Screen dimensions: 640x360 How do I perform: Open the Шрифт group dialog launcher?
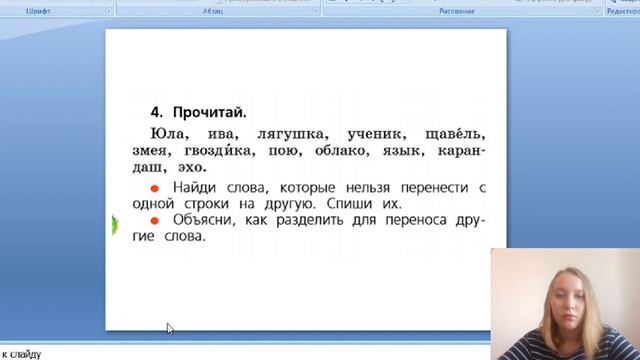pyautogui.click(x=109, y=11)
